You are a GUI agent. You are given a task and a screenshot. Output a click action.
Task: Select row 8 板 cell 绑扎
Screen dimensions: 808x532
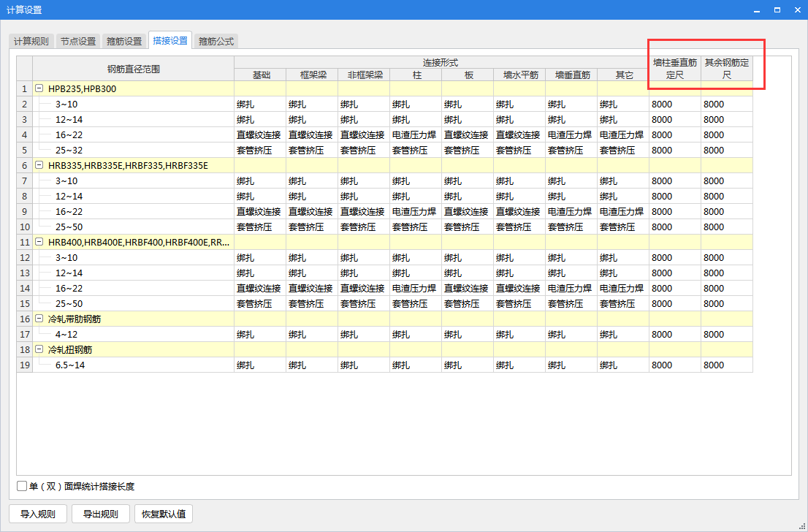468,197
